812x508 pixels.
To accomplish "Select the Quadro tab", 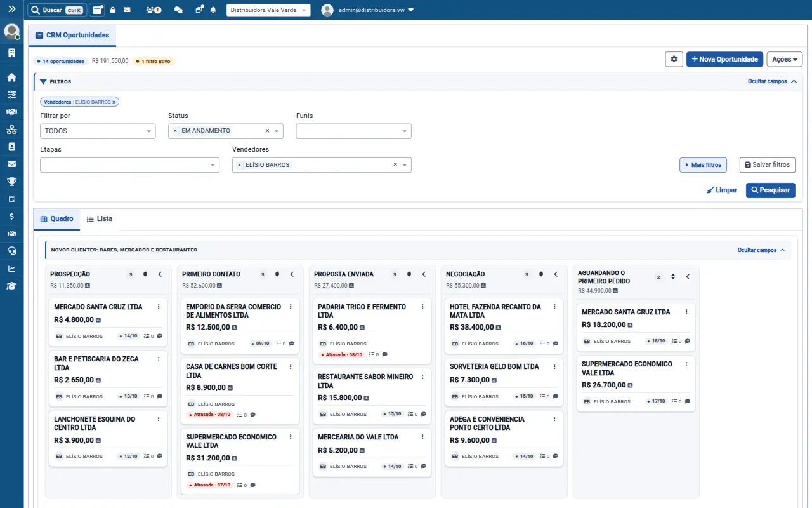I will point(56,218).
